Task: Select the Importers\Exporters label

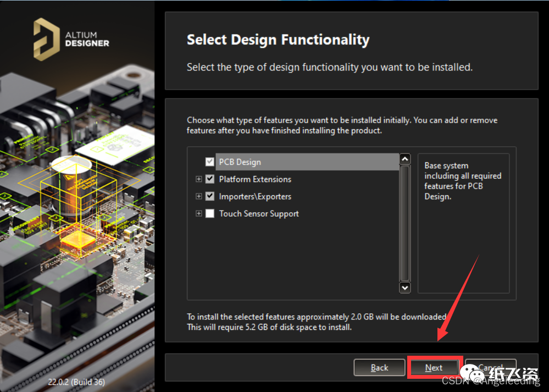Action: pyautogui.click(x=255, y=196)
